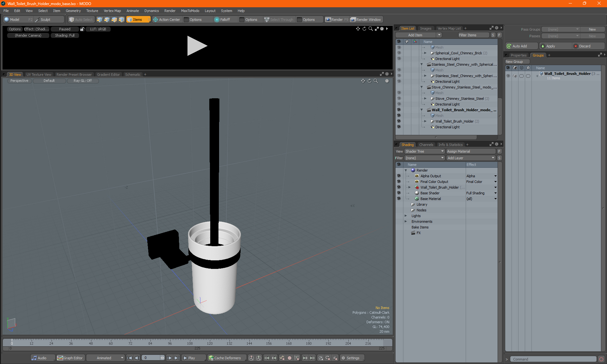
Task: Click timeline at frame 120 marker
Action: [x=210, y=343]
